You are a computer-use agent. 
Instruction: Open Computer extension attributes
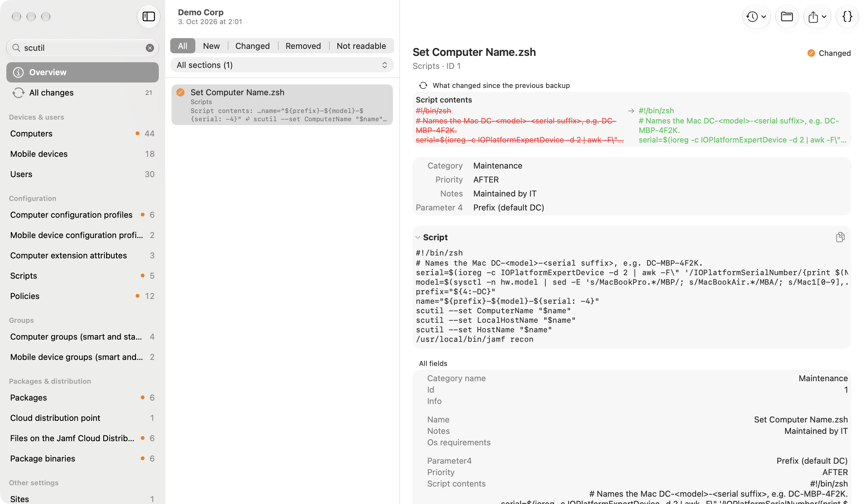(82, 255)
